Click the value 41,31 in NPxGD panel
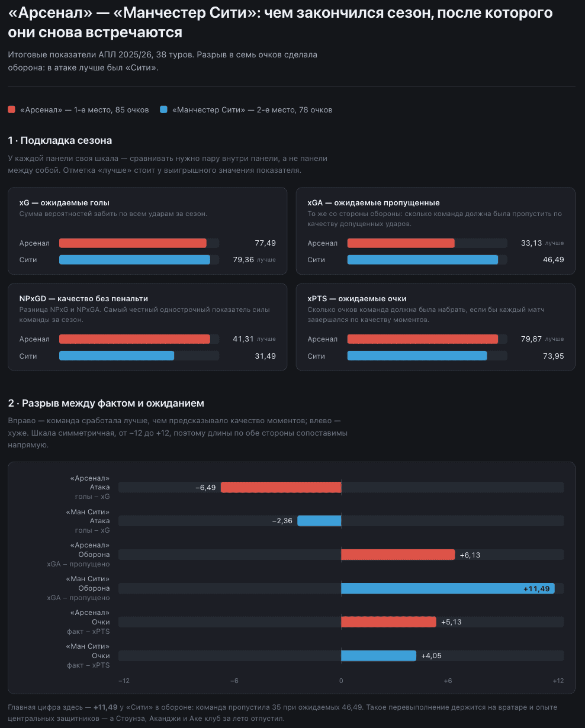Viewport: 585px width, 728px height. click(x=243, y=339)
